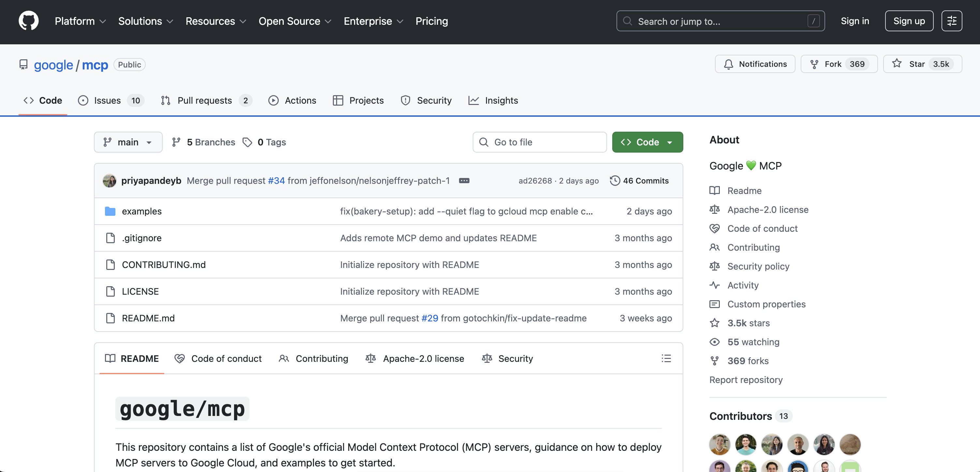Open the main branch selector dropdown
Viewport: 980px width, 472px height.
click(x=128, y=142)
